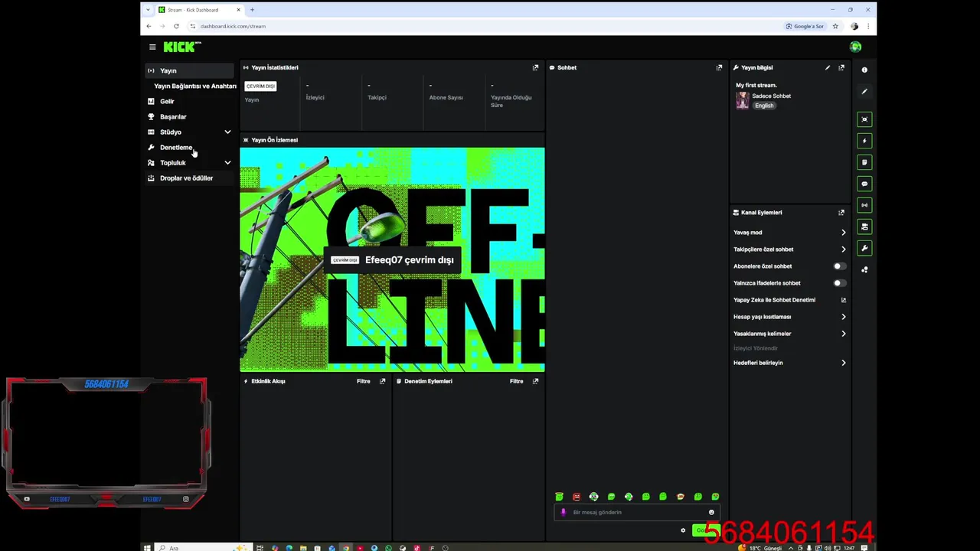Pop out the Kanal Eylemleri panel

point(841,213)
